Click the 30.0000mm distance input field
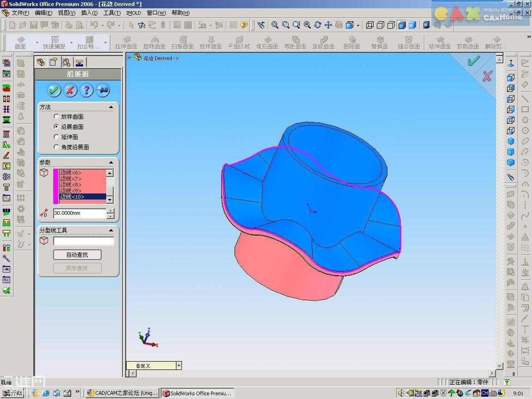532x399 pixels. click(80, 213)
